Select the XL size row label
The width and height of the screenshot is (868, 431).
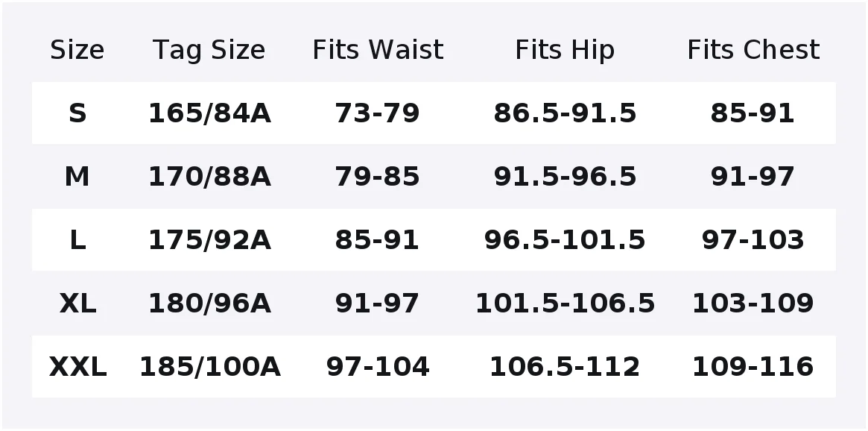[x=77, y=303]
